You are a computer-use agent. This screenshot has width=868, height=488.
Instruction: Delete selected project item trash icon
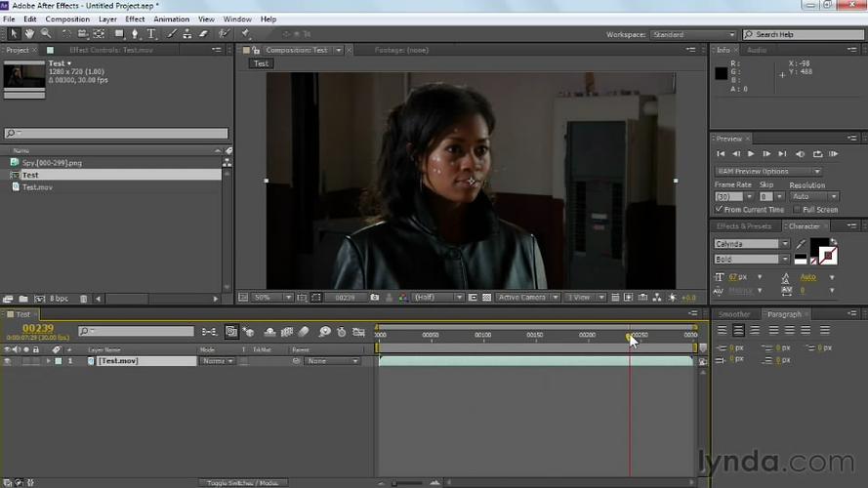[84, 299]
